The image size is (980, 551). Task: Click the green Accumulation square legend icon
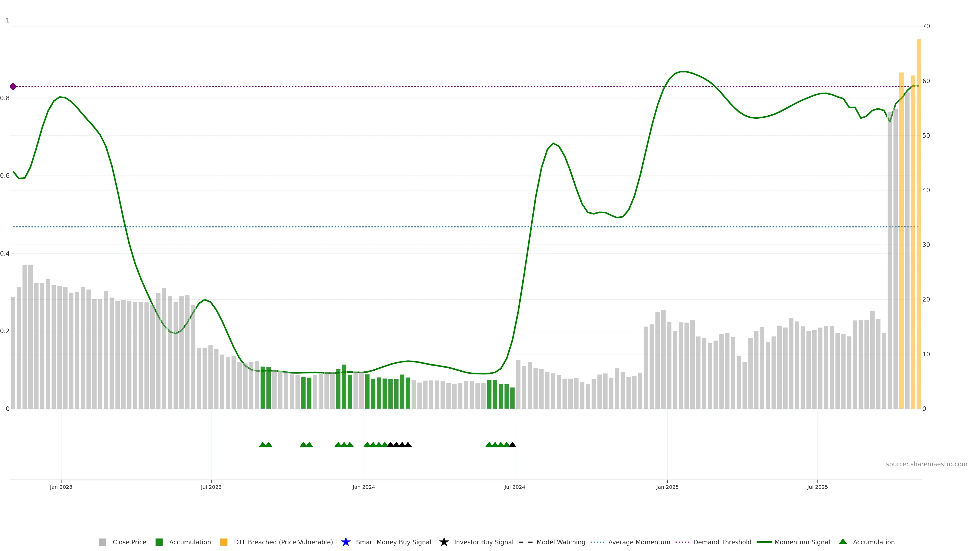coord(159,542)
